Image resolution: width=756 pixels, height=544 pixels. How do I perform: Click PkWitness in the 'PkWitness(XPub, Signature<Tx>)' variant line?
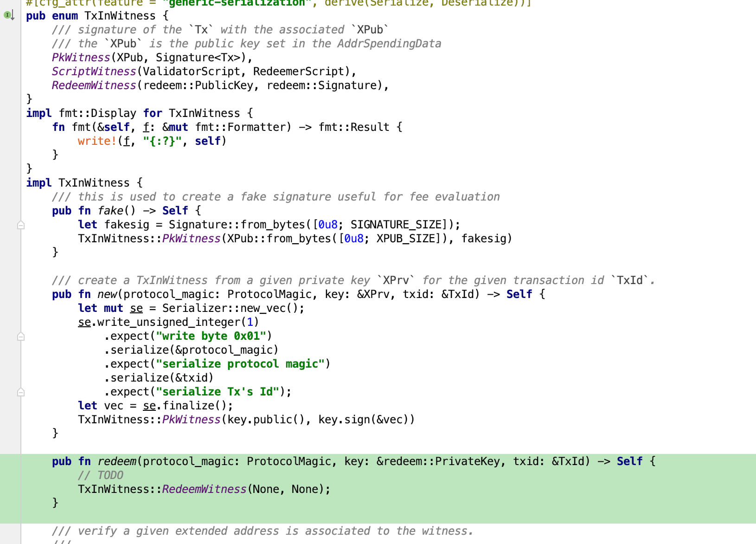point(81,58)
